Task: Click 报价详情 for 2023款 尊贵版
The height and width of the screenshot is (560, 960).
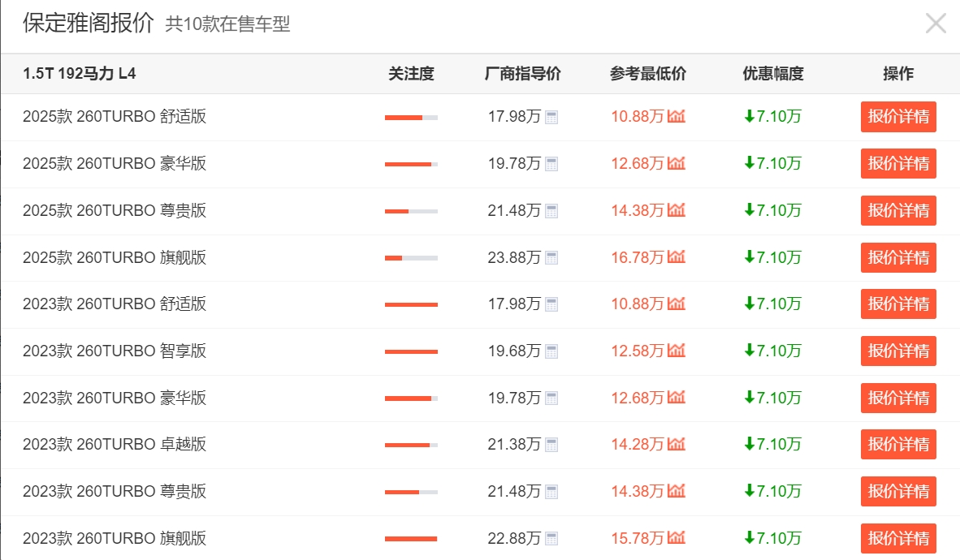Action: point(898,492)
